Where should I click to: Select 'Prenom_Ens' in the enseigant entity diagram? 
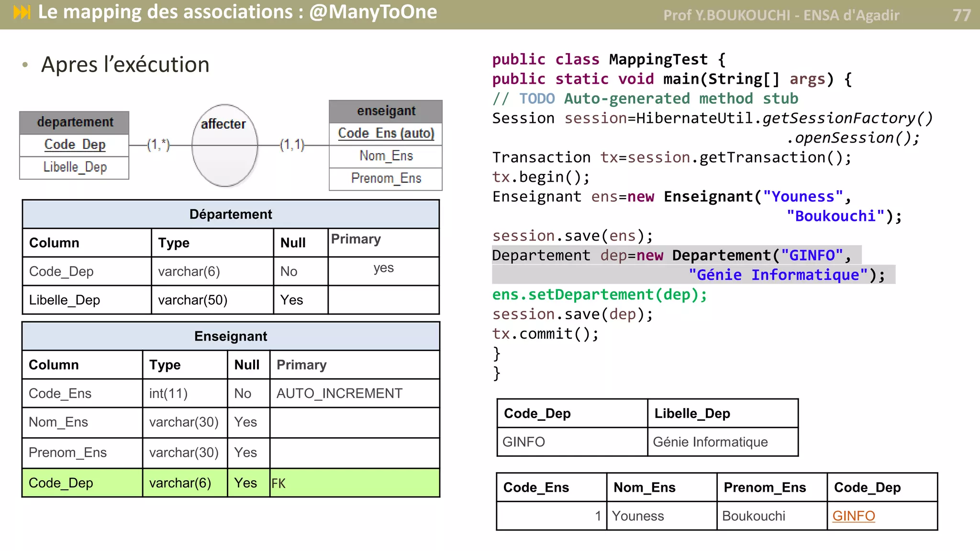386,178
